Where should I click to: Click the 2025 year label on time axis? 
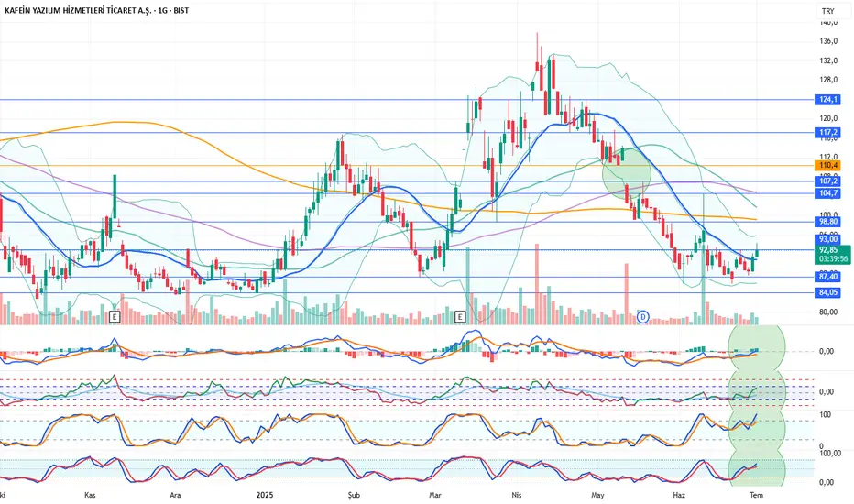pos(264,495)
